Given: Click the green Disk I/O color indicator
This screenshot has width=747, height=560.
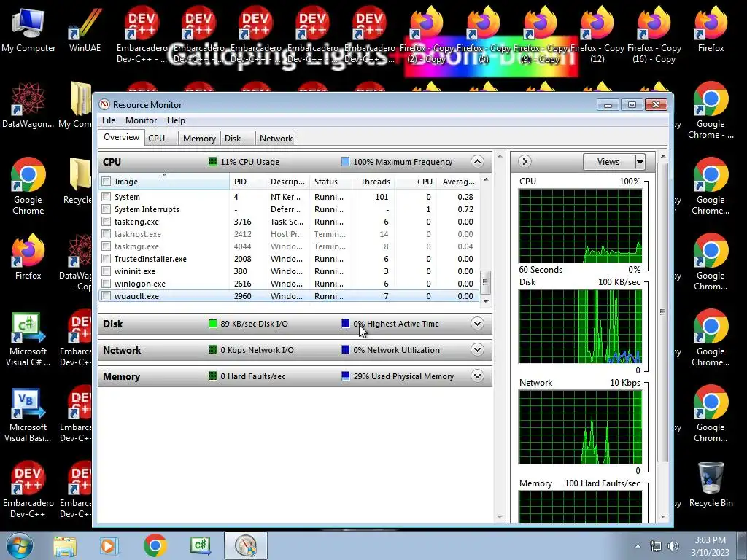Looking at the screenshot, I should click(212, 323).
